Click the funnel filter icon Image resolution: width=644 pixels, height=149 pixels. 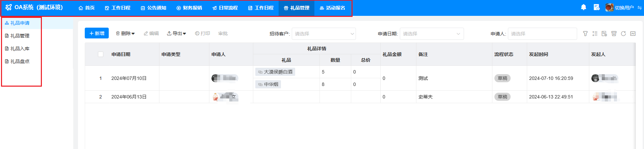pos(585,34)
